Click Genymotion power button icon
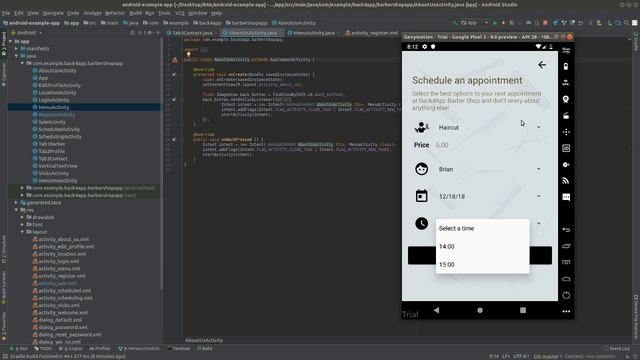 [x=566, y=295]
